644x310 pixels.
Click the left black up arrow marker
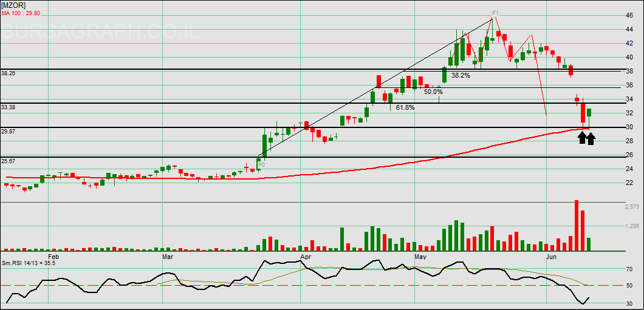[582, 138]
